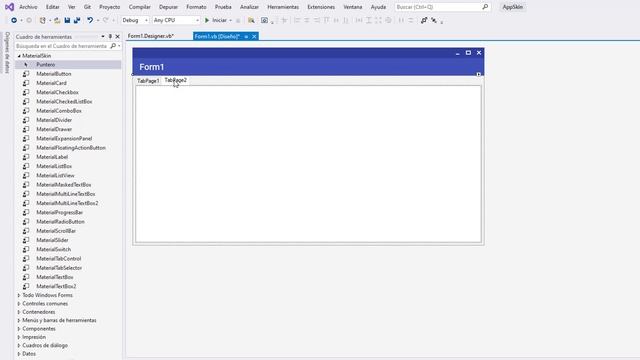Screen dimensions: 640x360
Task: Select the MaterialTabControl control icon
Action: pyautogui.click(x=26, y=258)
